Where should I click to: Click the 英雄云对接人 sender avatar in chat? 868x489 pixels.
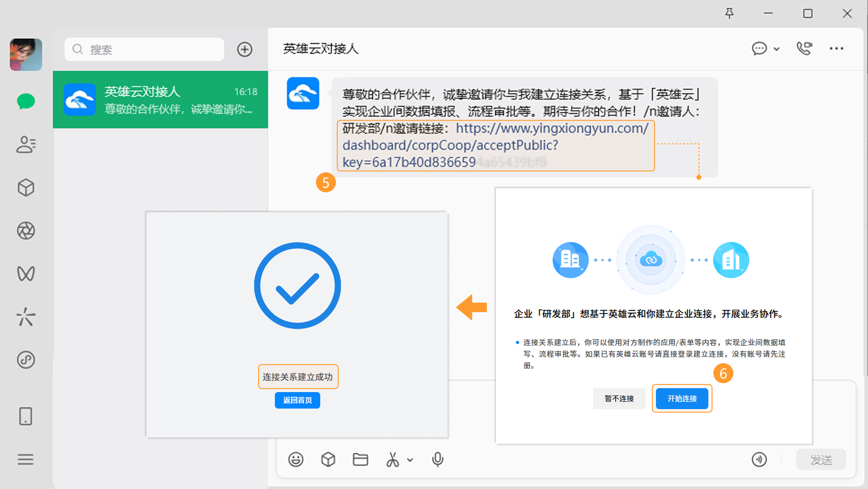(x=303, y=93)
